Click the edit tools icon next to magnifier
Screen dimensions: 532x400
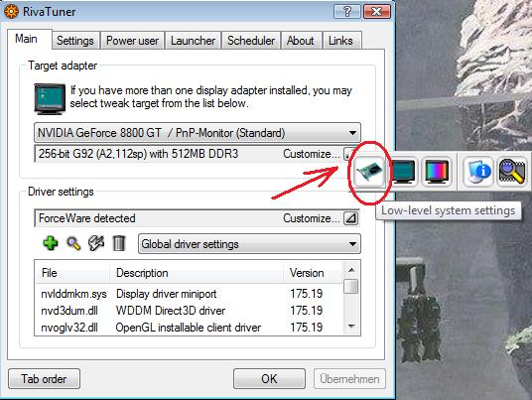[96, 243]
